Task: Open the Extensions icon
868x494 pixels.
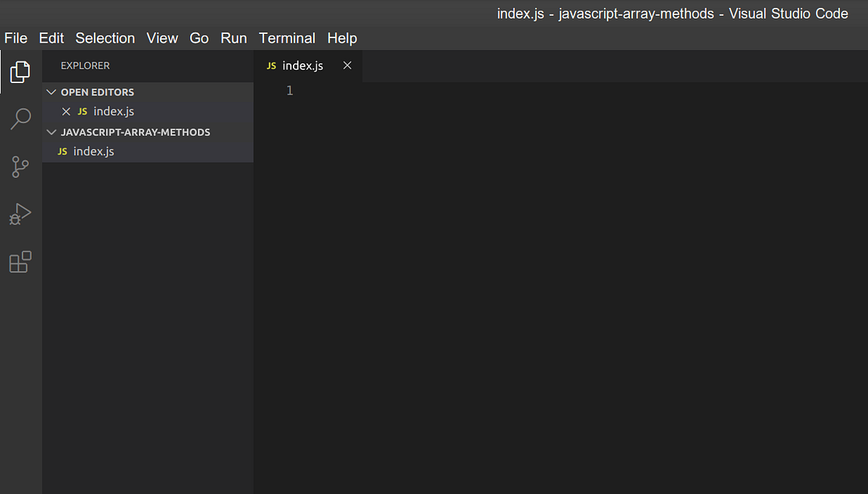Action: tap(21, 262)
